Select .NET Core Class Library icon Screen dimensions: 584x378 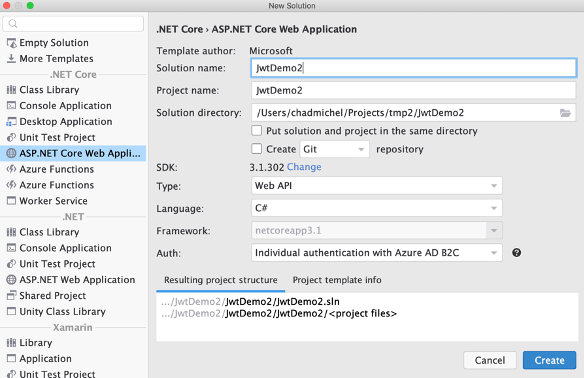pos(12,90)
